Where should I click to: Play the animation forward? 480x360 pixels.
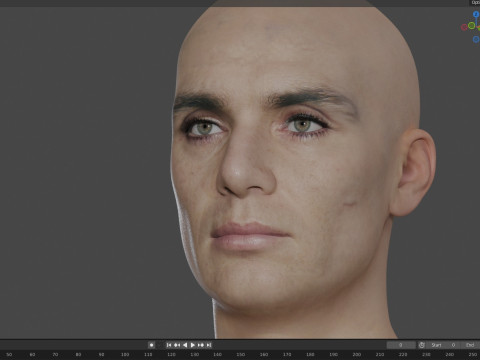tap(193, 345)
